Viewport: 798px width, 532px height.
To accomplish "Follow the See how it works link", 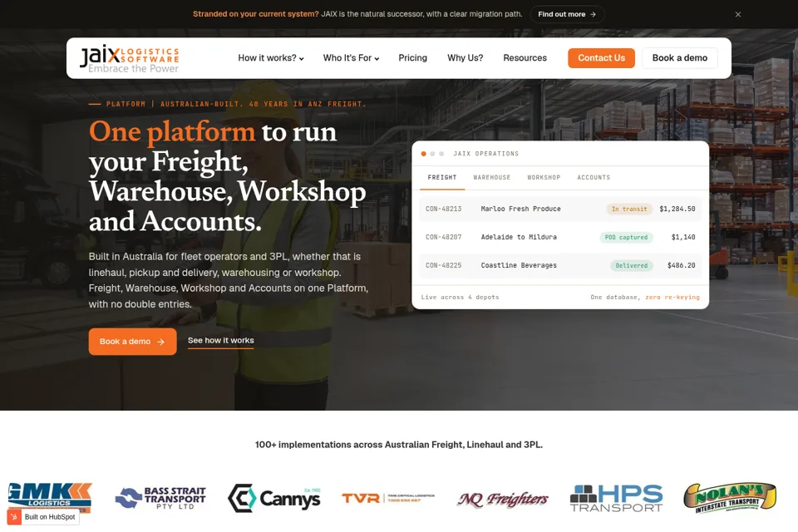I will click(221, 341).
